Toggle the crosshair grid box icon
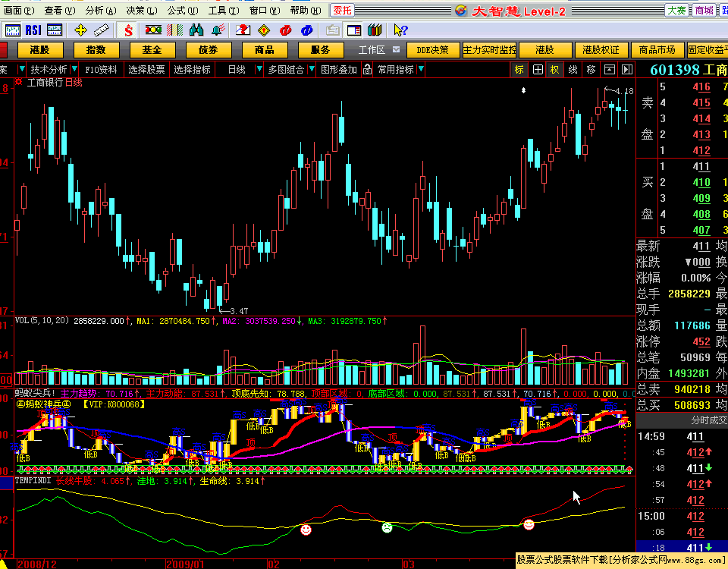The image size is (728, 569). pos(538,69)
